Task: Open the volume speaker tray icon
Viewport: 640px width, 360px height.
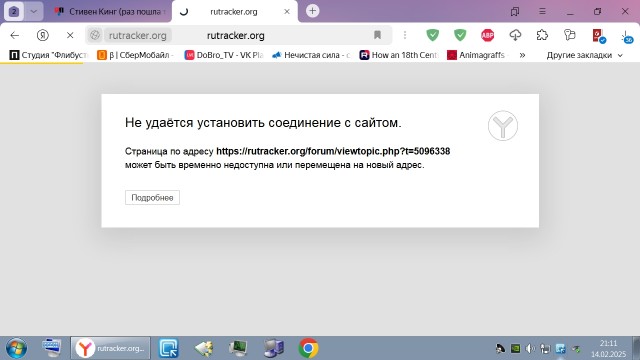Action: (x=530, y=349)
